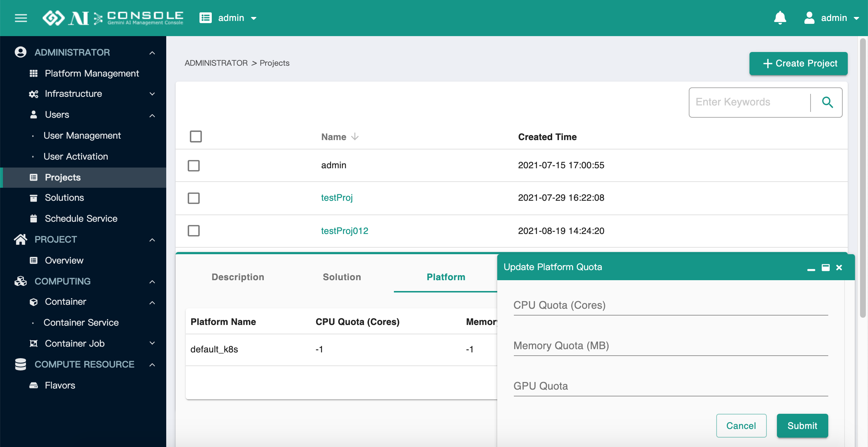Screen dimensions: 868x447
Task: Open User Activation in sidebar
Action: coord(76,156)
